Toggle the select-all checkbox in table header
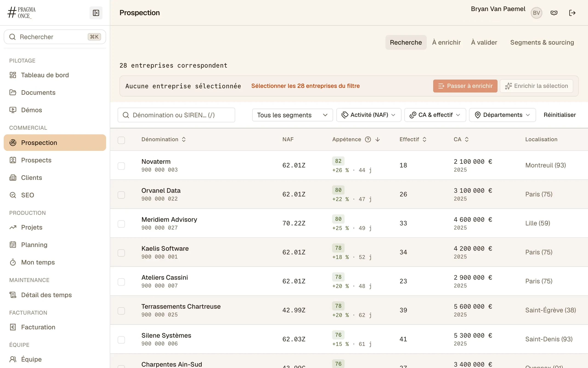Screen dimensions: 588x368 tap(121, 140)
